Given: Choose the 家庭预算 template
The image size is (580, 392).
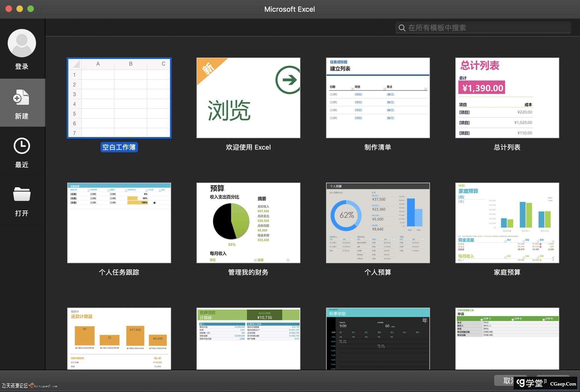Looking at the screenshot, I should (507, 223).
